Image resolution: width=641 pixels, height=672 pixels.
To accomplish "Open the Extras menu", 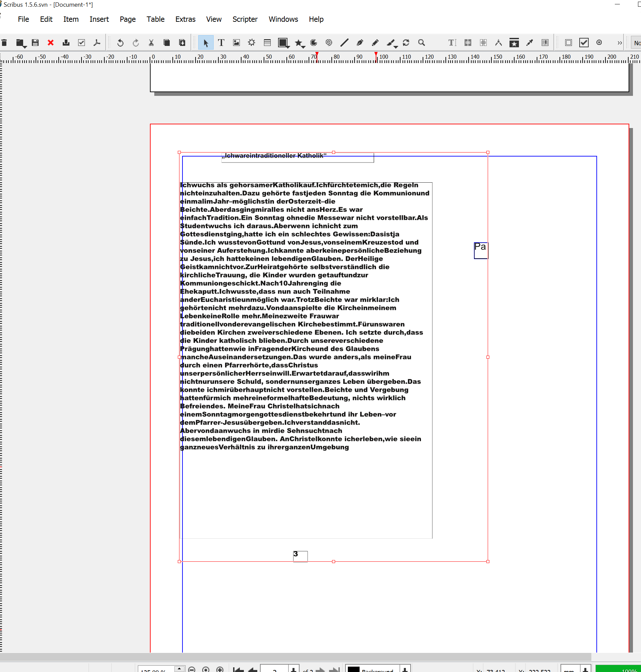I will tap(185, 19).
